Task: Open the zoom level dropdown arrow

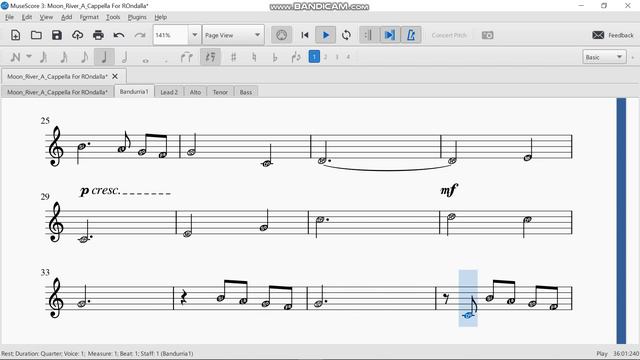Action: point(195,35)
